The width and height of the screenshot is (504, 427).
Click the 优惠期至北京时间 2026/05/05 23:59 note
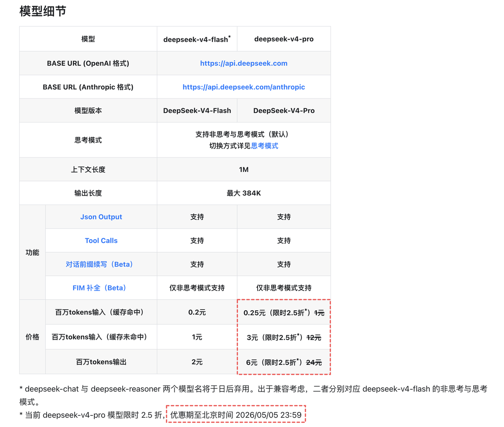tap(236, 415)
